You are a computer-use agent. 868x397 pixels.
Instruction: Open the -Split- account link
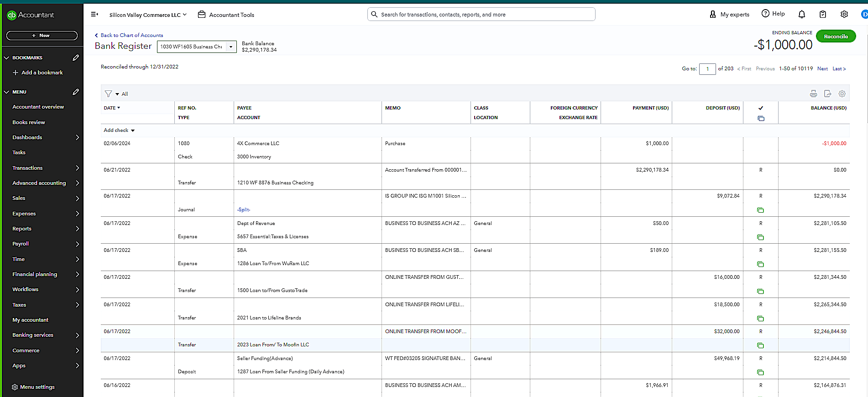244,209
